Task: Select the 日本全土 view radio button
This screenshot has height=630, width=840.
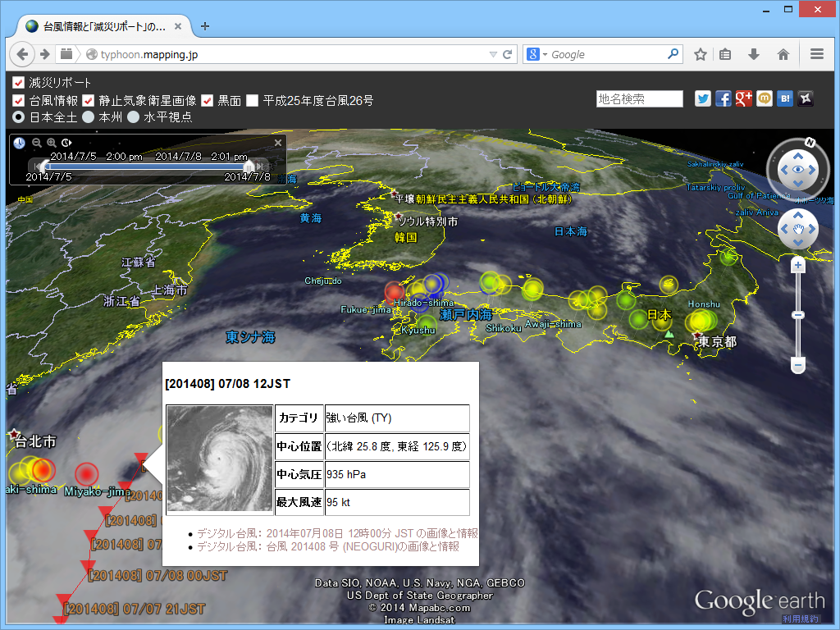Action: pos(18,116)
